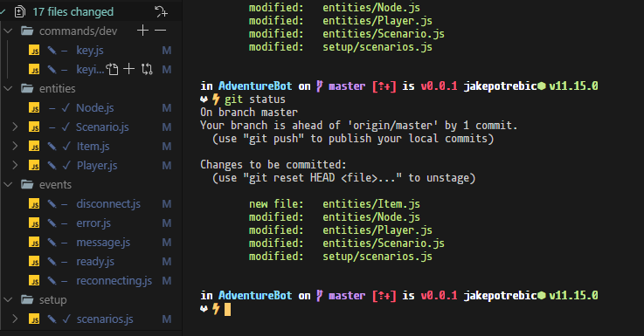
Task: Collapse the entities folder chevron
Action: 8,88
